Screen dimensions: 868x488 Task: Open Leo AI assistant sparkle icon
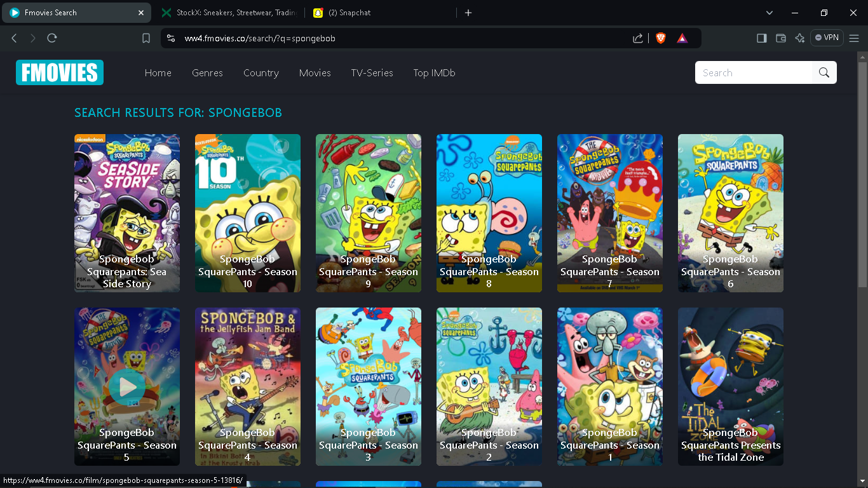pos(800,38)
